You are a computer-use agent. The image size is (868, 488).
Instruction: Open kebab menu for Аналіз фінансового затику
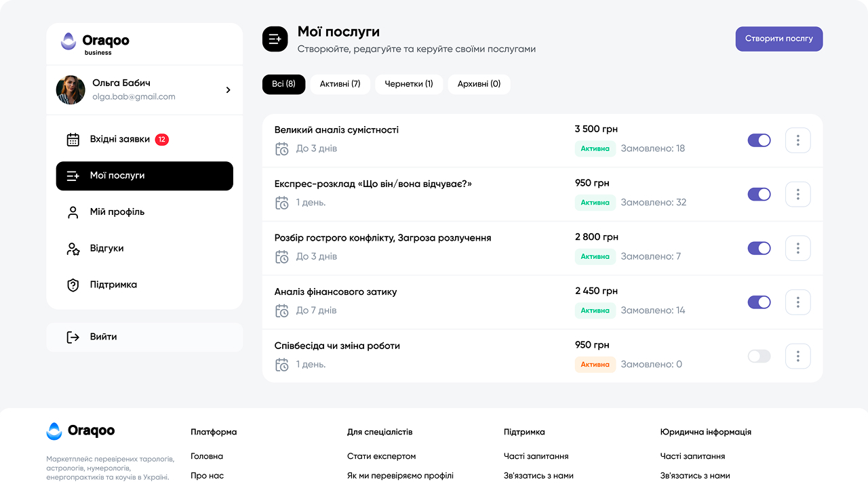click(798, 302)
